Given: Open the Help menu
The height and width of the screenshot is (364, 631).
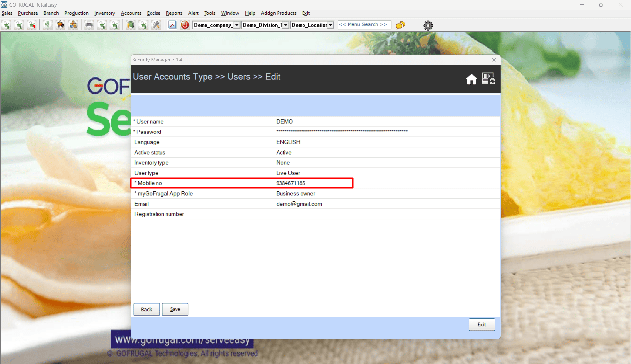Looking at the screenshot, I should [x=250, y=13].
